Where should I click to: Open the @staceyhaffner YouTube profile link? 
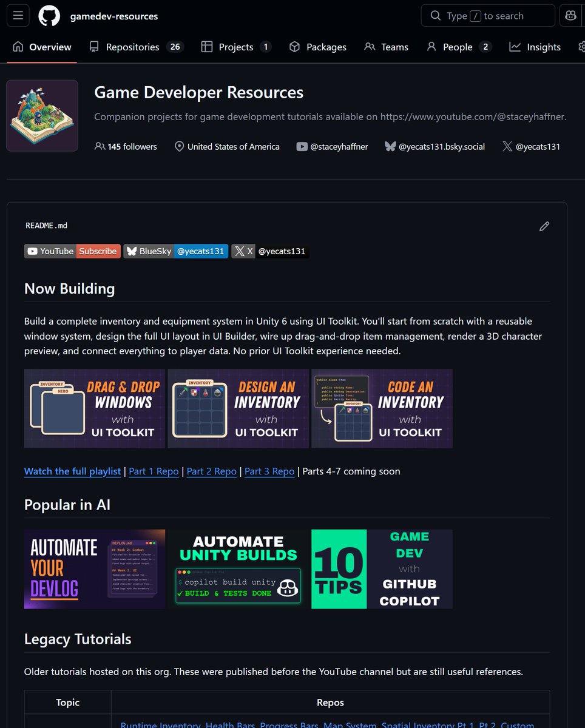point(332,147)
